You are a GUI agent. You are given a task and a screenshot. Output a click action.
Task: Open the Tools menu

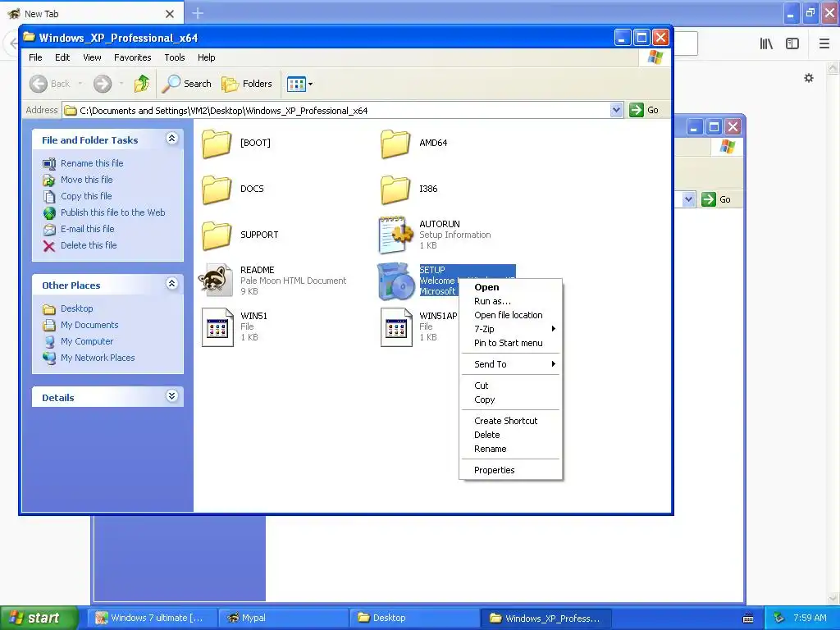pos(175,57)
